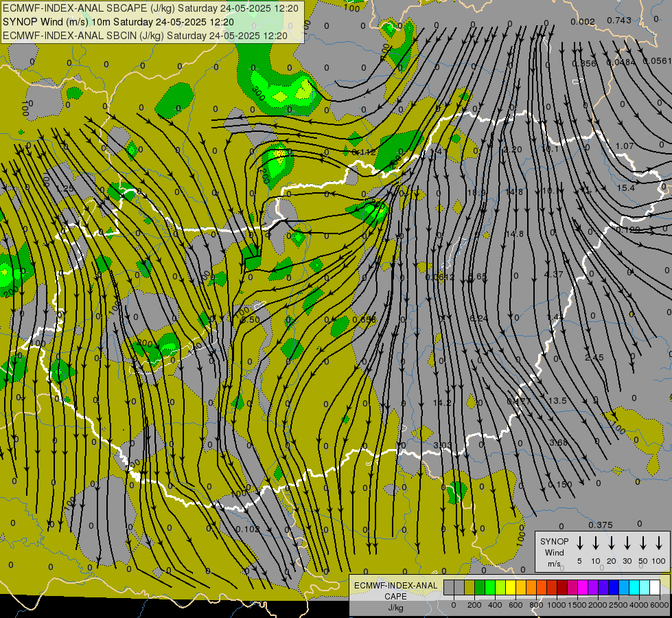Click the 13.5 value on the map
Screen dimensions: 672x618
pos(557,400)
